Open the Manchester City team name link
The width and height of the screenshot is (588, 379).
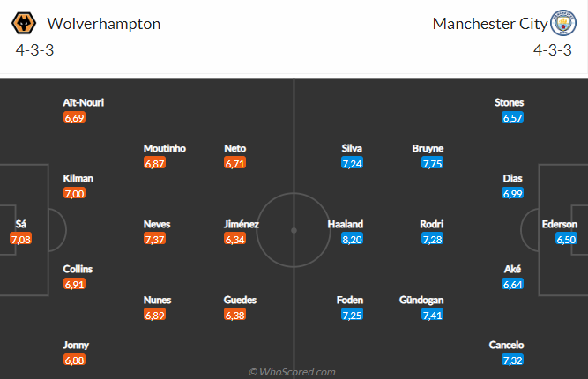coord(490,24)
